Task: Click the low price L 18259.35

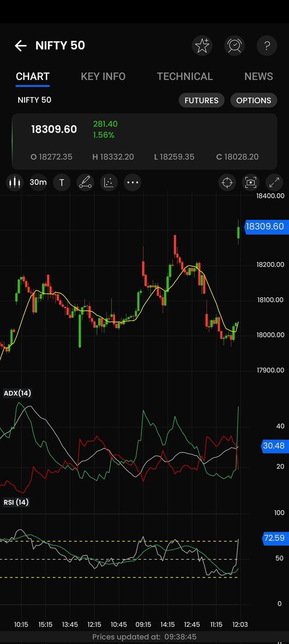Action: click(x=175, y=157)
